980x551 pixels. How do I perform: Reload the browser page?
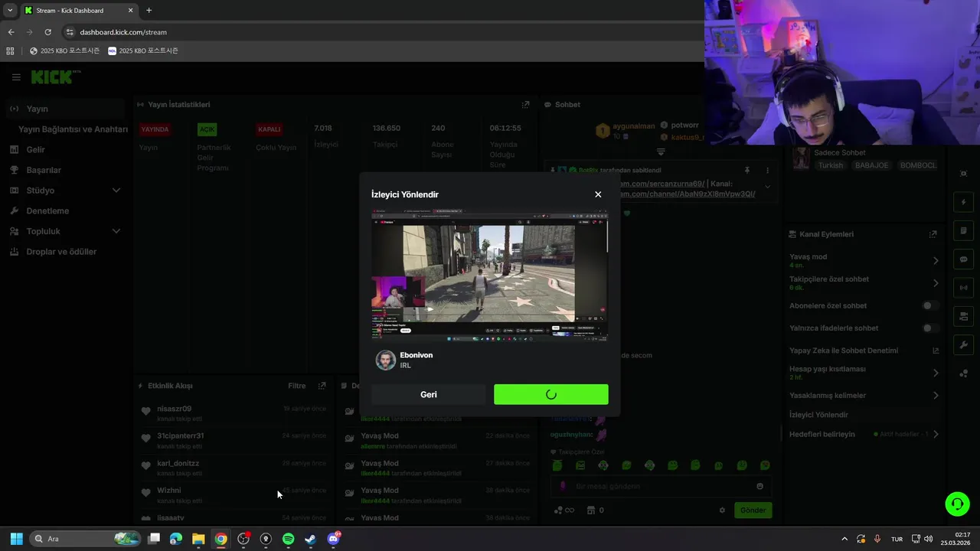47,32
